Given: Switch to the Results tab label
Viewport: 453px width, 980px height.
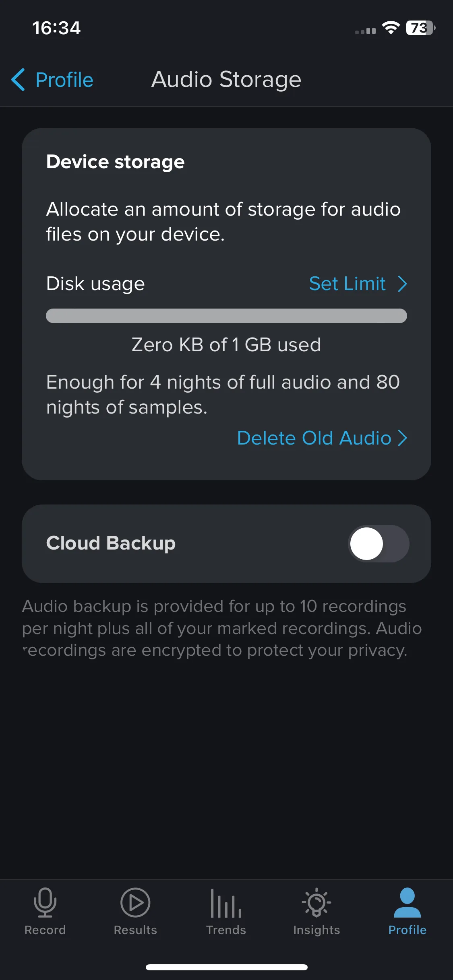Looking at the screenshot, I should [135, 930].
